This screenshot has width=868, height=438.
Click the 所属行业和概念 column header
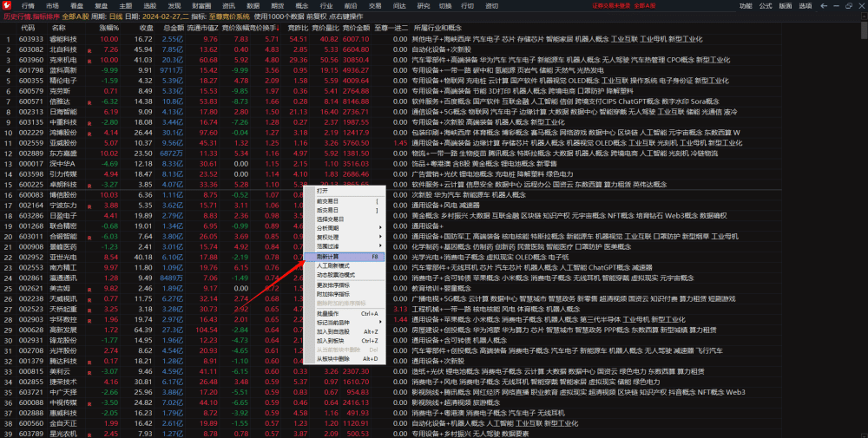coord(437,28)
